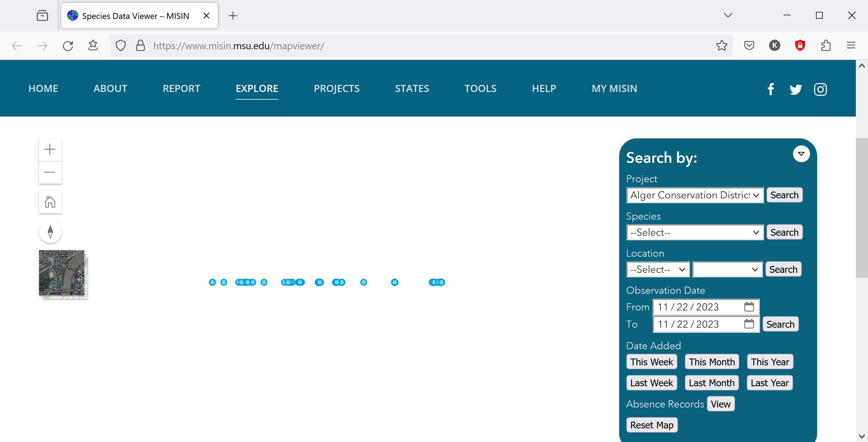The image size is (868, 442).
Task: Go to the PROJECTS menu item
Action: point(336,88)
